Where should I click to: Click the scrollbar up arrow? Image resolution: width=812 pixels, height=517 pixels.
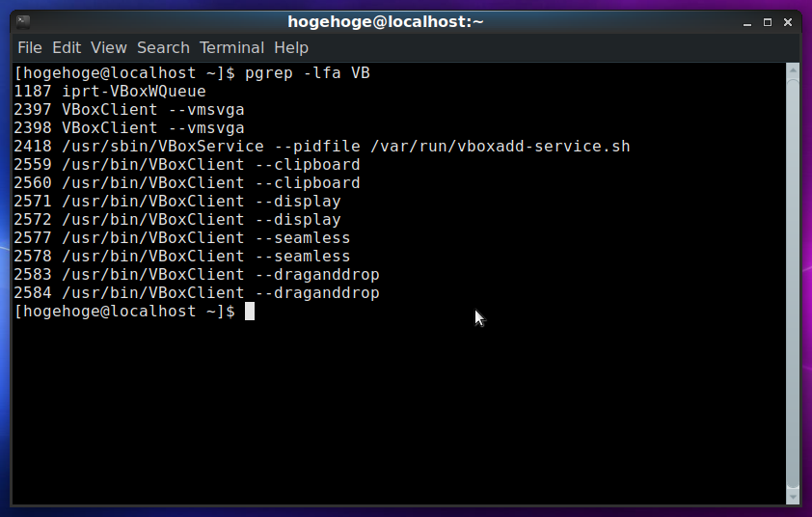793,69
